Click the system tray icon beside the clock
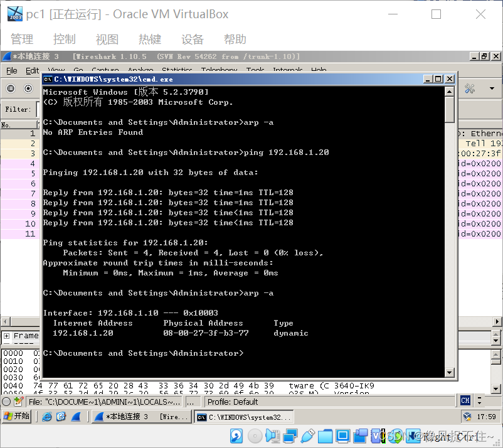Screen dimensions: 503x448 point(467,417)
